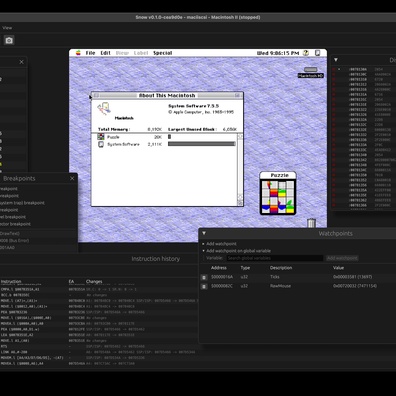Image resolution: width=396 pixels, height=396 pixels.
Task: Click the Puzzle window title bar
Action: [x=278, y=175]
